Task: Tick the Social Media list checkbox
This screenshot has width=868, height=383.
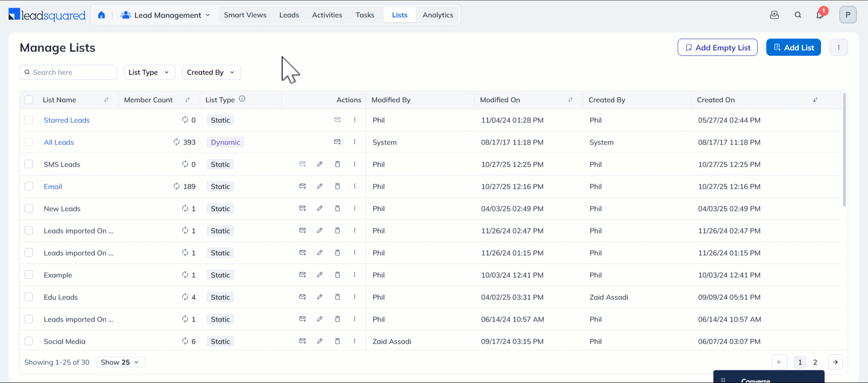Action: pyautogui.click(x=29, y=341)
